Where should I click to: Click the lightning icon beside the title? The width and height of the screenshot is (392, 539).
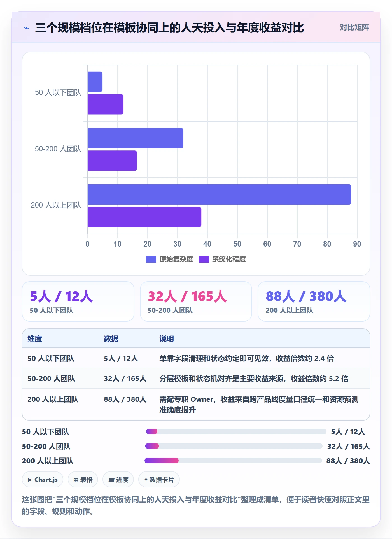tap(27, 28)
